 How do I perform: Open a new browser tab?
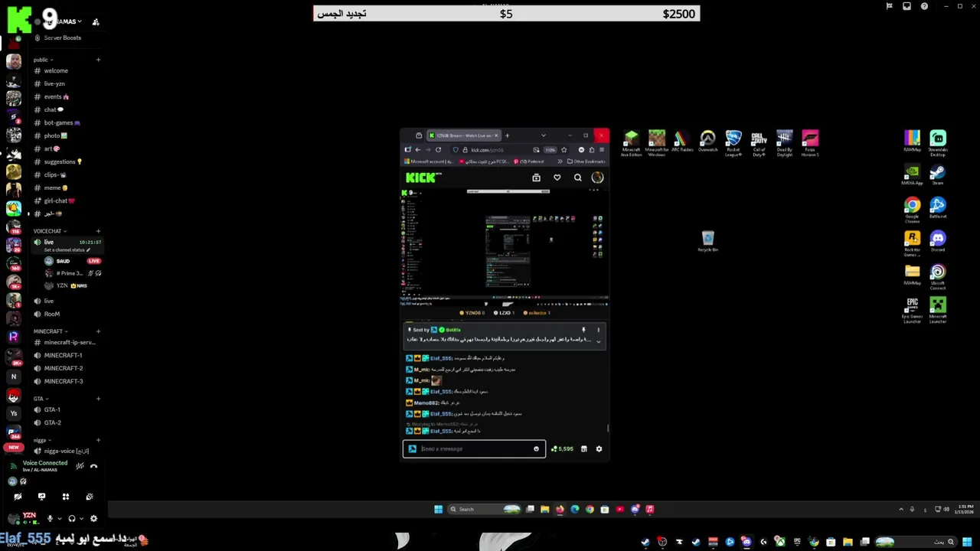click(x=507, y=135)
